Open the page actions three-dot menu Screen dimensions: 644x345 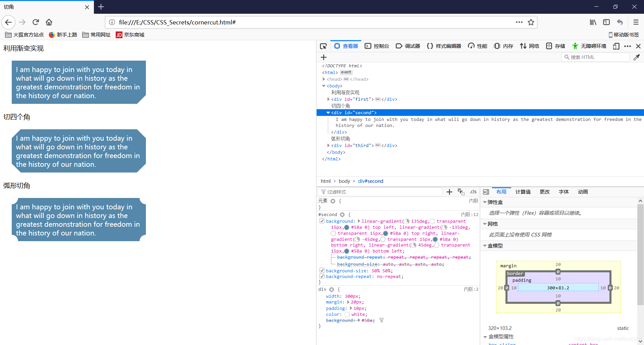[519, 22]
